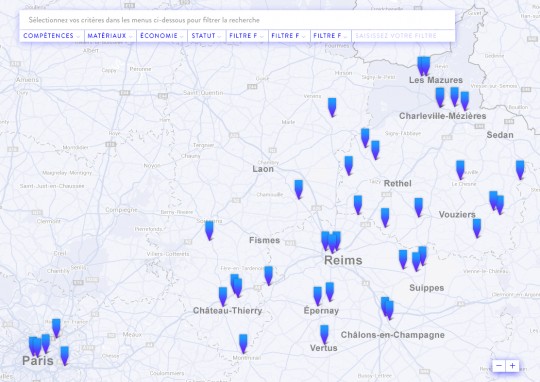Click the marker near Fère-en-Tardenois
This screenshot has height=382, width=540.
[x=269, y=276]
